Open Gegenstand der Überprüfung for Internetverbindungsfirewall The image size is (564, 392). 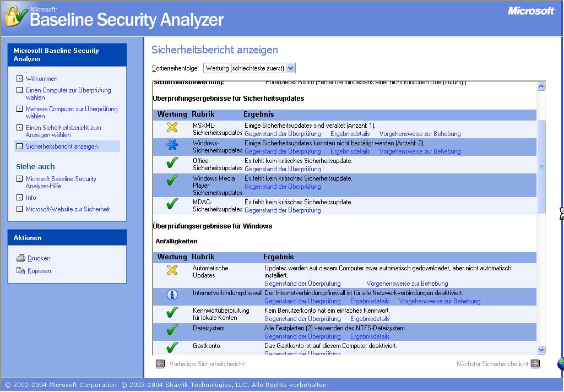point(302,301)
